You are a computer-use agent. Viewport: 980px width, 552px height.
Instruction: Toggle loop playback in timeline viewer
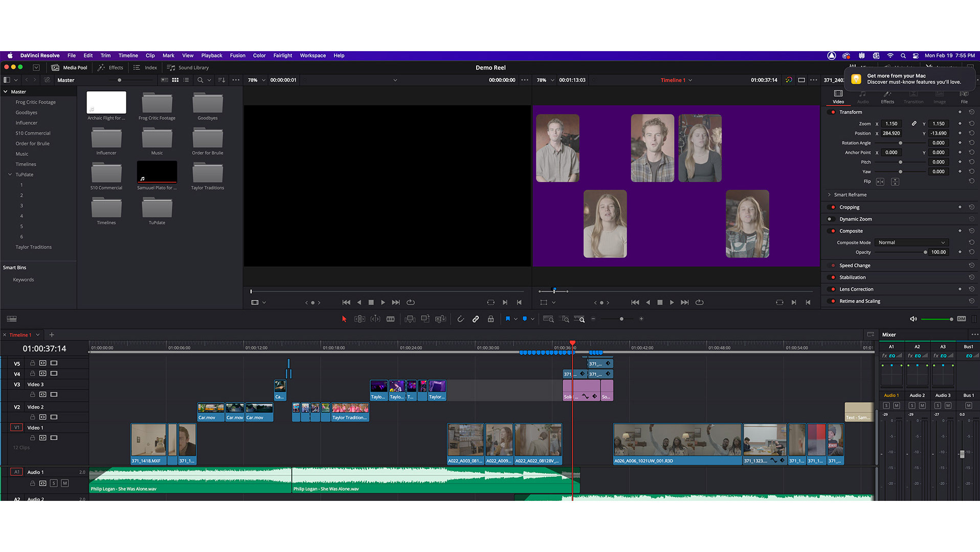[x=700, y=303]
